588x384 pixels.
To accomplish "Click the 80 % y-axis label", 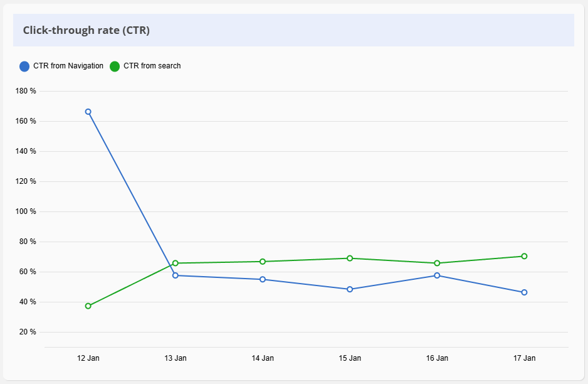I will [x=28, y=242].
